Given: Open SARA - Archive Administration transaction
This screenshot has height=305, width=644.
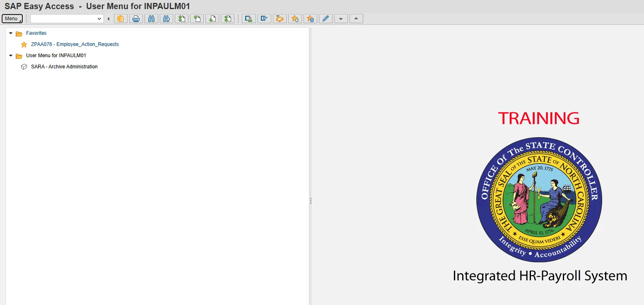Looking at the screenshot, I should pos(64,67).
